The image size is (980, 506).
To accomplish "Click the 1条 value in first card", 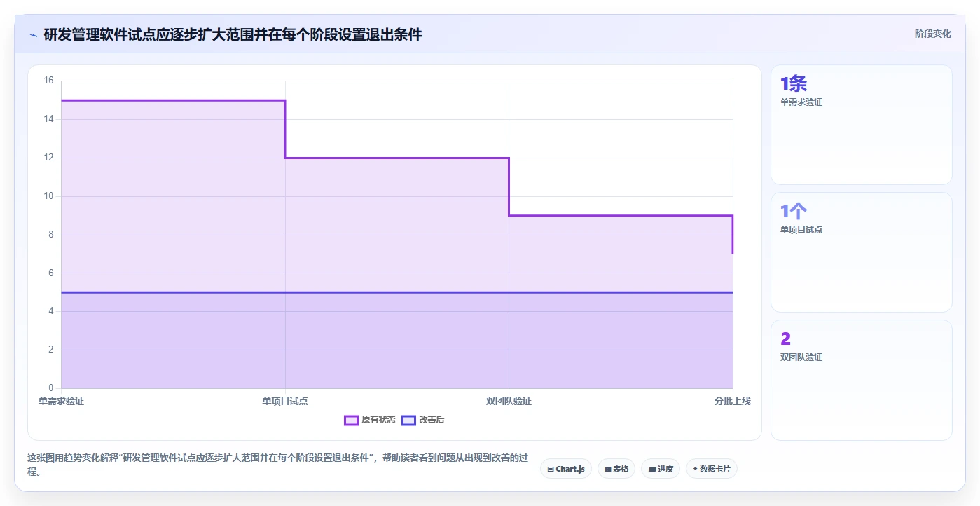I will (x=794, y=83).
